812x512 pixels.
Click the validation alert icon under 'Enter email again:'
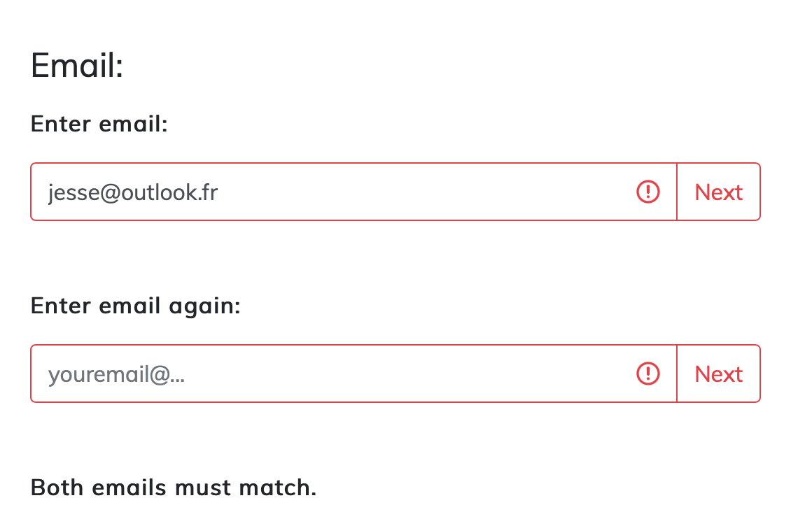(648, 374)
